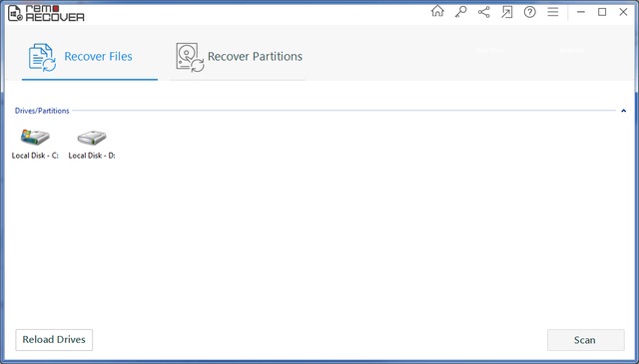
Task: Switch to the Recover Partitions tab
Action: pos(238,57)
